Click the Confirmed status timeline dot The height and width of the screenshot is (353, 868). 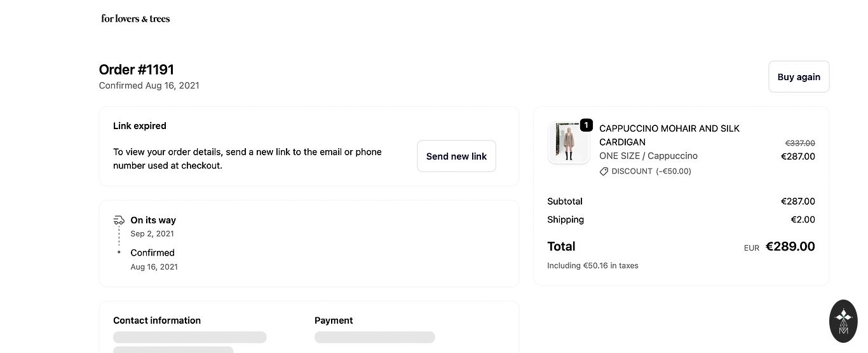point(119,253)
